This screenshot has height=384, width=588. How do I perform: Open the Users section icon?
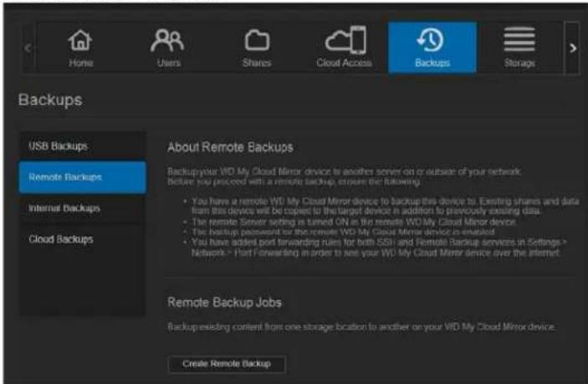[x=167, y=40]
